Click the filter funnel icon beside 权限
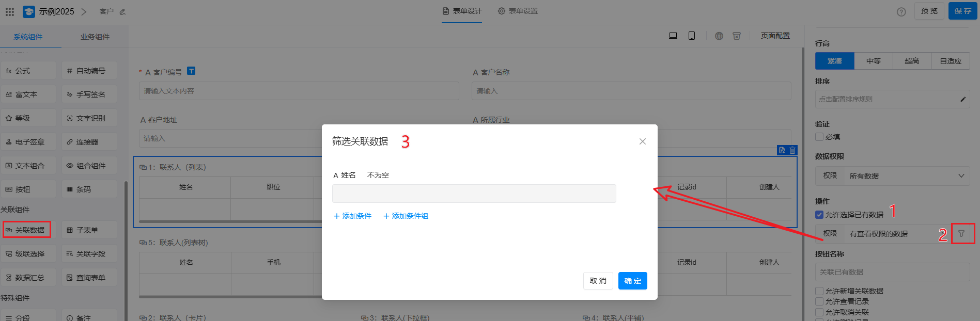Viewport: 980px width, 321px height. point(961,234)
